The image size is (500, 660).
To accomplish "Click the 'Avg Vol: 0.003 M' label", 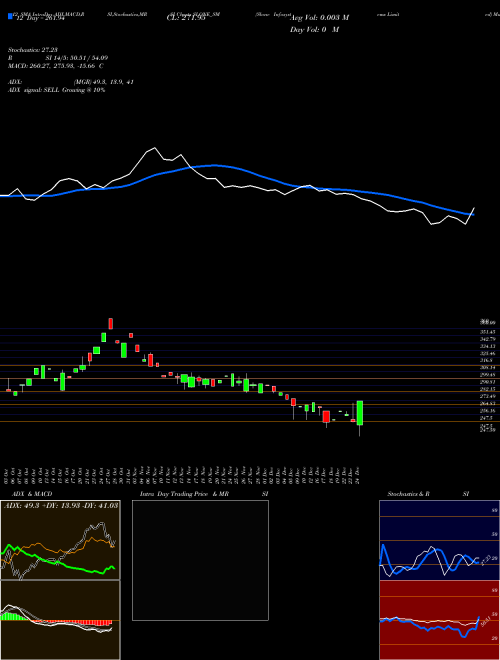I will [319, 18].
